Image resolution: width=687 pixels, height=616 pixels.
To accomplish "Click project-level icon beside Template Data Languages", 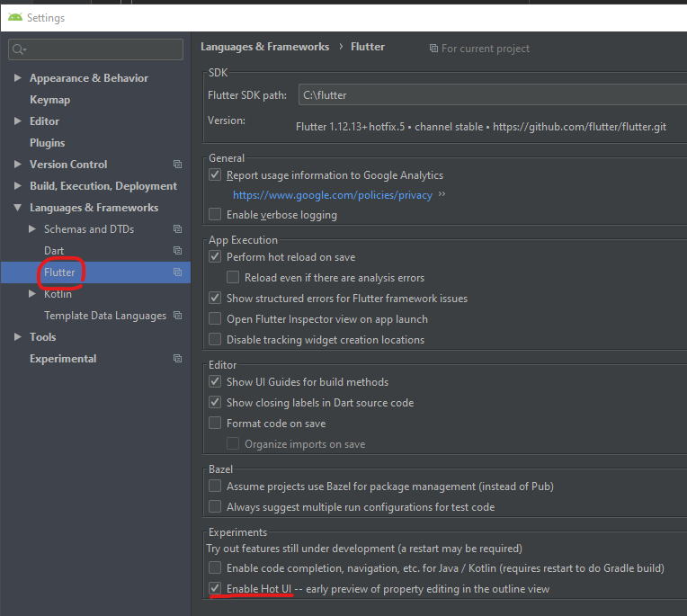I will click(177, 316).
